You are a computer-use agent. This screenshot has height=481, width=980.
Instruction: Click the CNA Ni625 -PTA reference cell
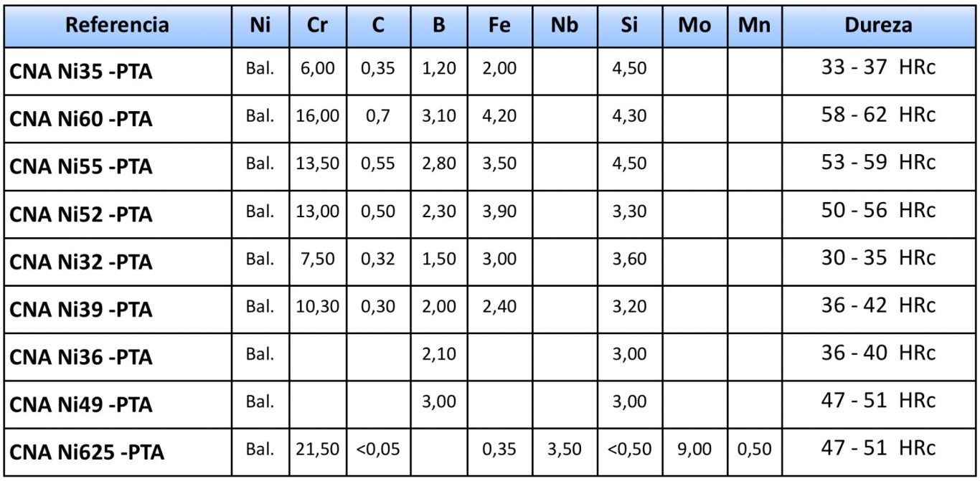(x=118, y=452)
